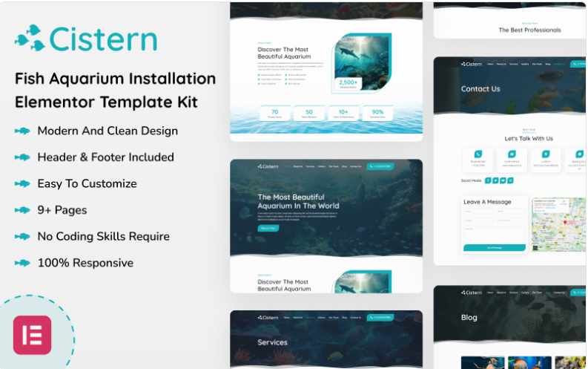This screenshot has width=588, height=369.
Task: Click the 2,500+ badge on aquarium image
Action: 348,84
